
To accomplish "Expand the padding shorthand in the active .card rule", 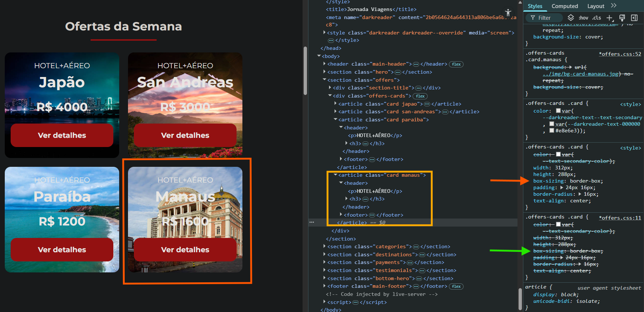I will click(x=562, y=188).
